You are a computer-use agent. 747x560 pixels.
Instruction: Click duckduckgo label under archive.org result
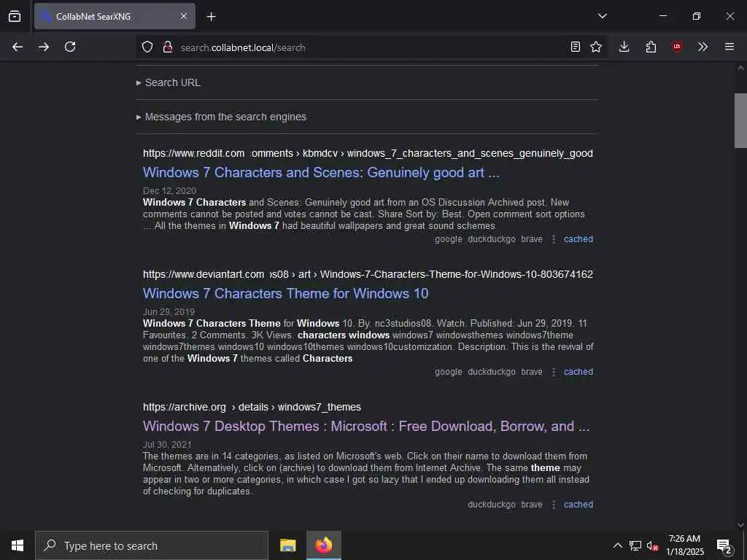click(x=492, y=505)
